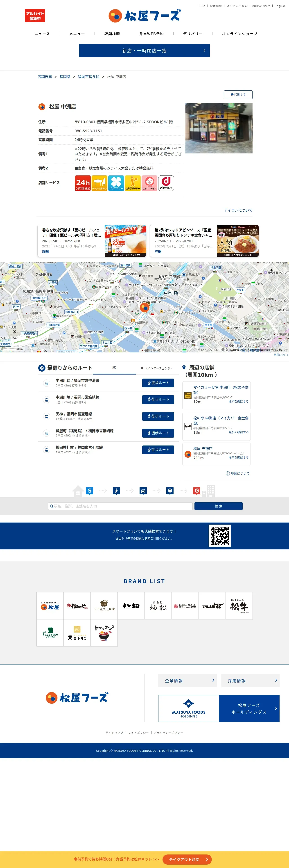Viewport: 289px width, 868px height.
Task: Click the テーブル席あり service icon
Action: coord(99,183)
